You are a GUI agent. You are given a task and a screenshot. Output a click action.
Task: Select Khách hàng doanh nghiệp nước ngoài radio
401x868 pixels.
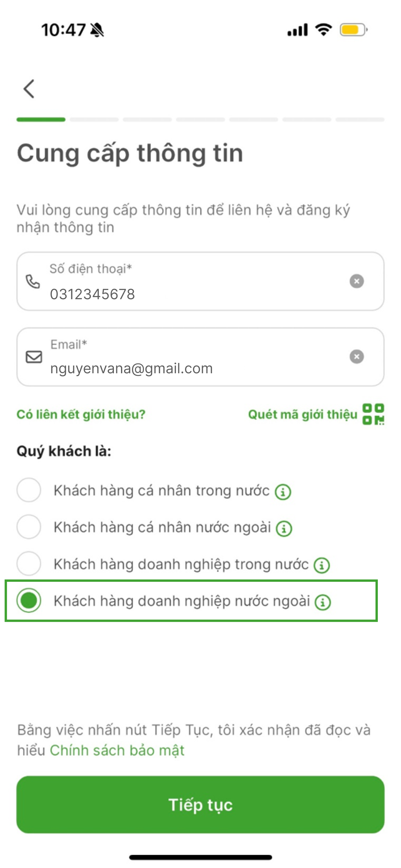(x=29, y=600)
